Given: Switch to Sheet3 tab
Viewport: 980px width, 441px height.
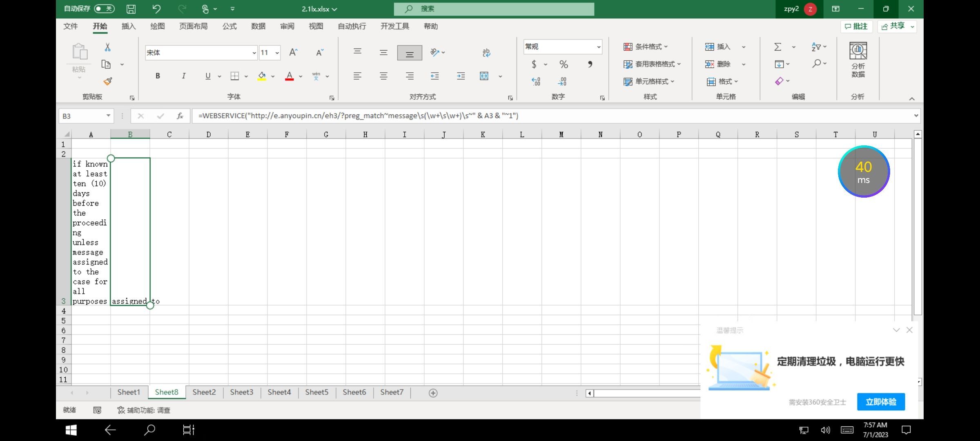Looking at the screenshot, I should [241, 392].
